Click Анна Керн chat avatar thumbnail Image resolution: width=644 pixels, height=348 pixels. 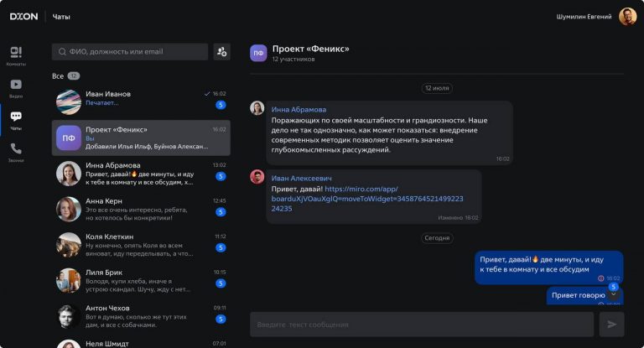point(69,209)
